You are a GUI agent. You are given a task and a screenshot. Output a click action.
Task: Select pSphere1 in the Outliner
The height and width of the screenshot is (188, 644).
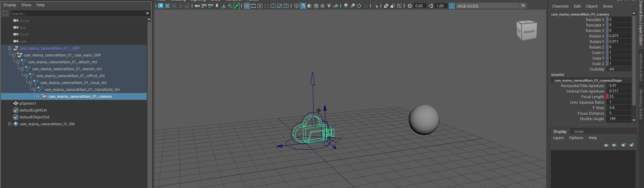click(28, 103)
